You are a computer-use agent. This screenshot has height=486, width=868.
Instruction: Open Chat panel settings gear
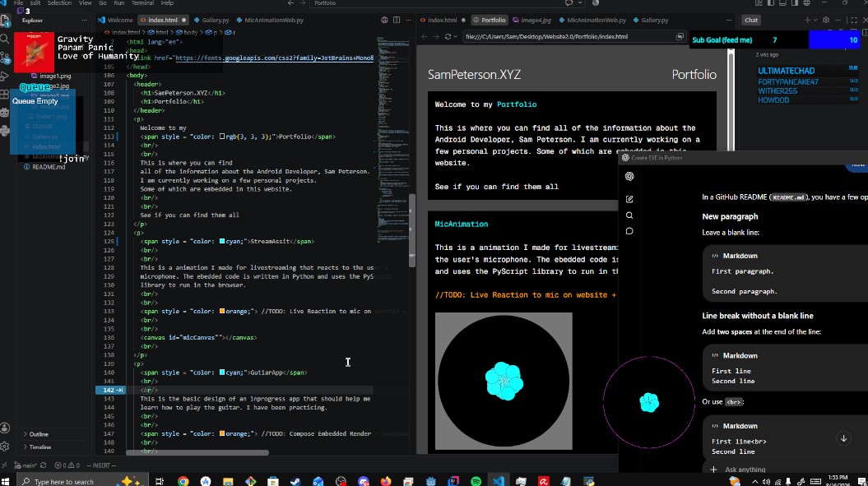click(x=825, y=20)
